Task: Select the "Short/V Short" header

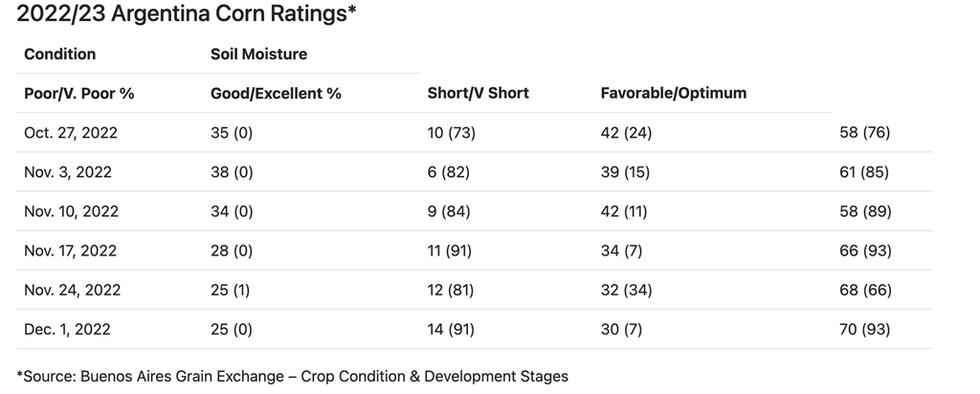Action: 478,93
